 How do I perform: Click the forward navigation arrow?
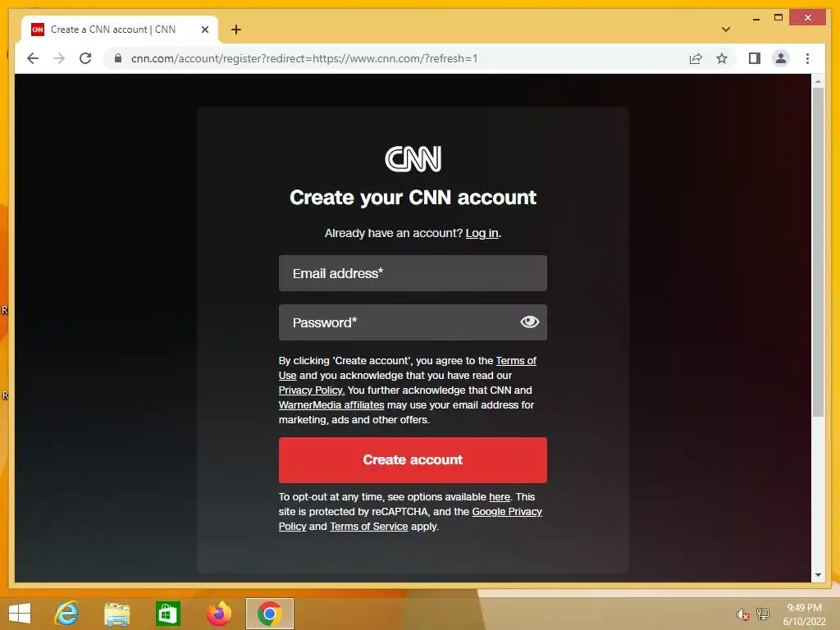click(59, 58)
